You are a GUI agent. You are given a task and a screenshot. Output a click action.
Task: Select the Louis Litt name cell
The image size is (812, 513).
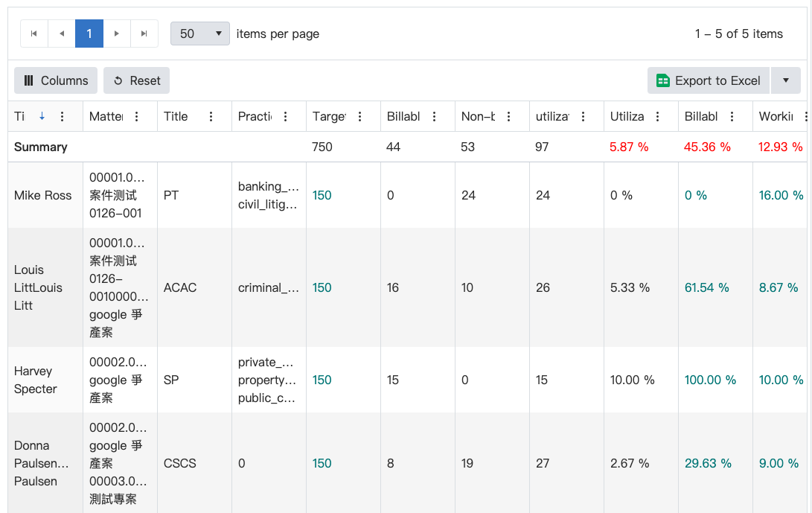(x=38, y=287)
